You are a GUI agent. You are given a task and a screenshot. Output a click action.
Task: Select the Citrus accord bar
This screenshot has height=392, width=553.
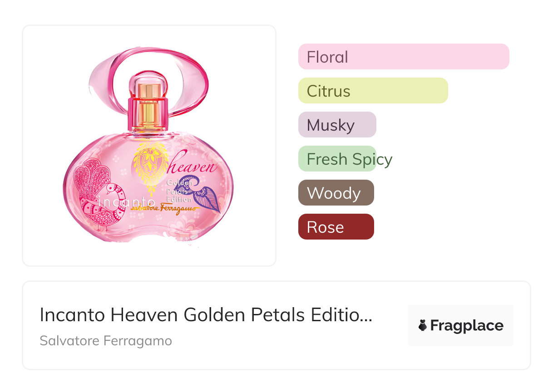(x=373, y=91)
